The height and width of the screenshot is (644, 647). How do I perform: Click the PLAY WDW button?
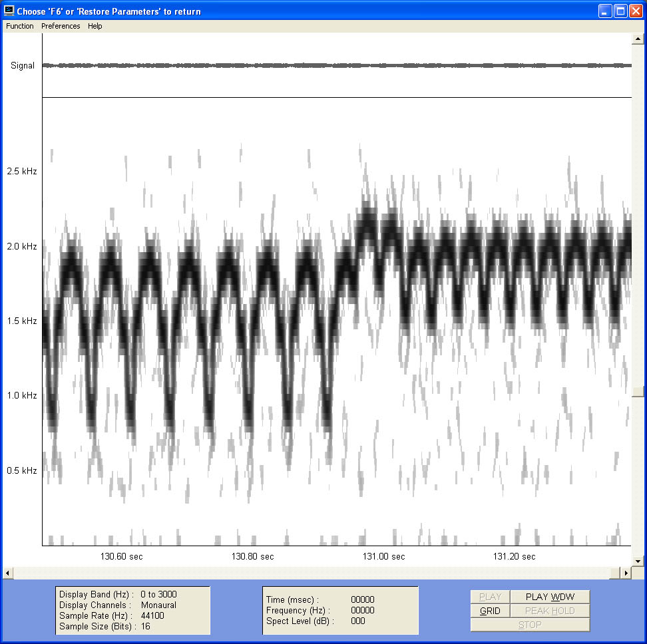(550, 597)
